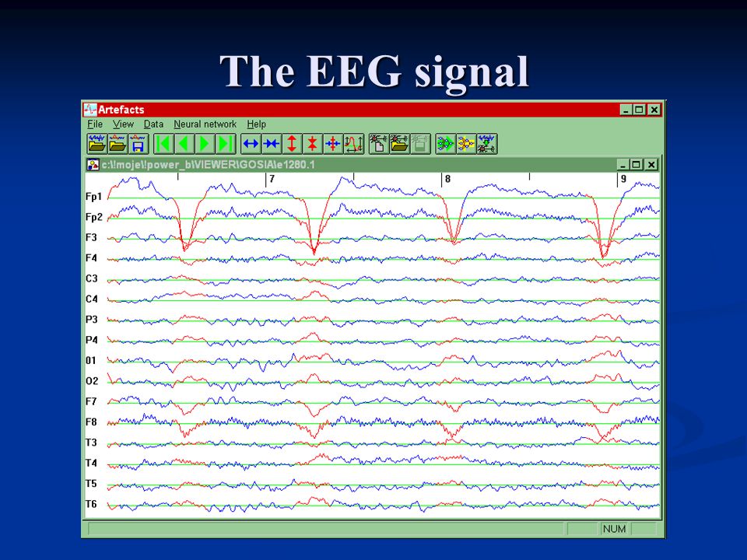Viewport: 747px width, 560px height.
Task: Click the O1 channel label
Action: (x=90, y=360)
